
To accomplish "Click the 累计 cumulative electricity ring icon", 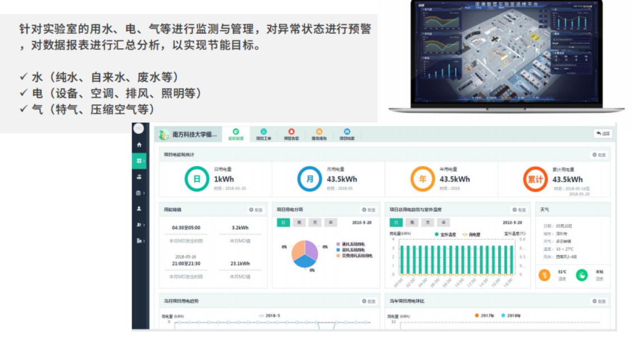I will 535,179.
